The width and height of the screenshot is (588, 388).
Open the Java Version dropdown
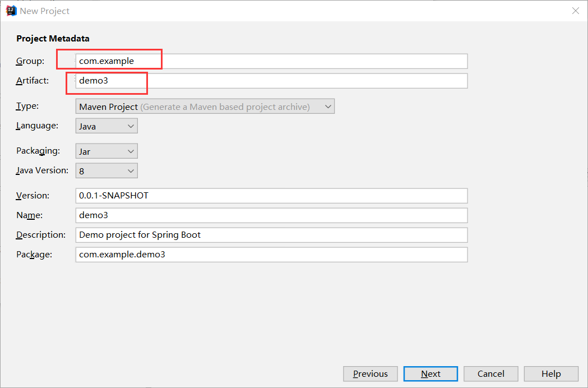coord(107,171)
